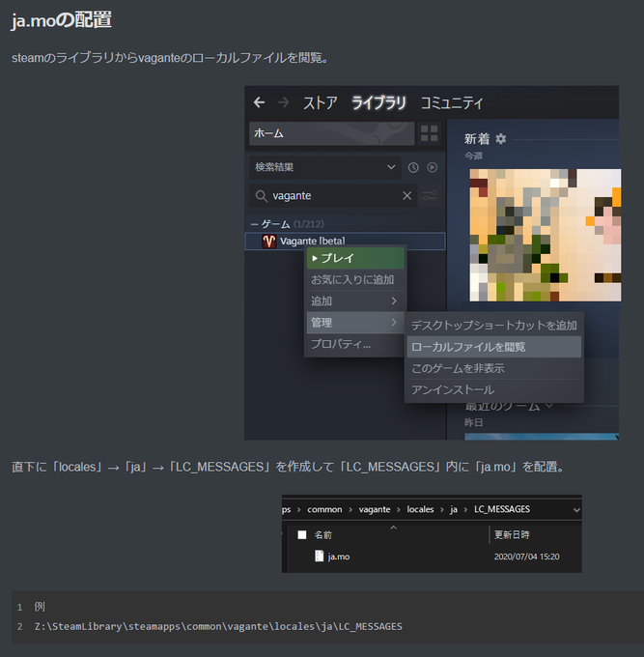Toggle the select-all checkbox beside 名前
This screenshot has width=644, height=657.
(302, 534)
